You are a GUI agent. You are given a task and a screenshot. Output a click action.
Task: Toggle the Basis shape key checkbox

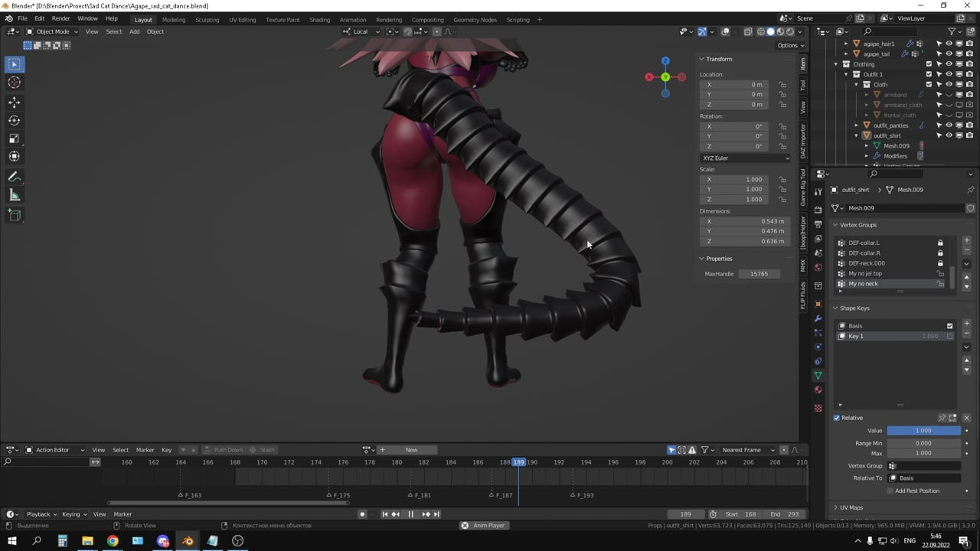[x=950, y=326]
